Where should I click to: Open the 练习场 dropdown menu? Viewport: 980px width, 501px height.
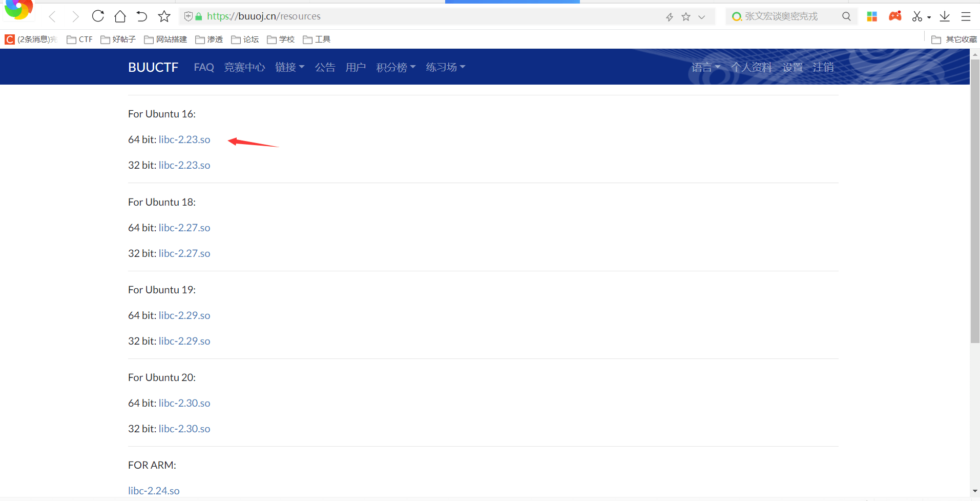(445, 67)
